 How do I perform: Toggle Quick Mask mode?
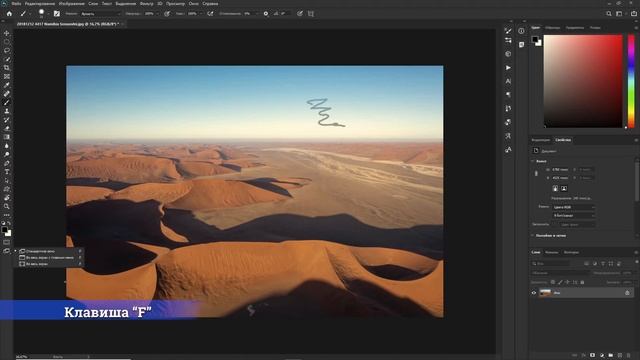coord(7,242)
